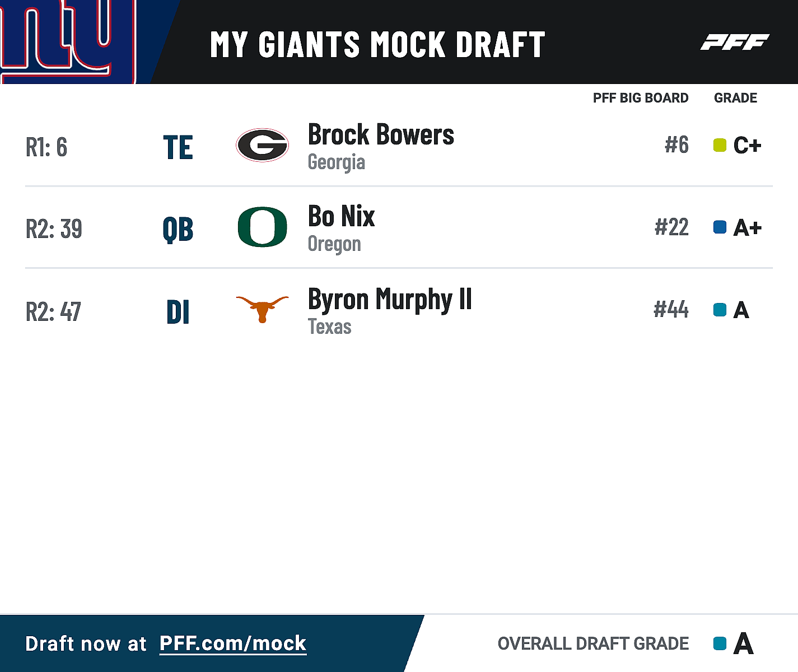Click the Georgia Bulldogs logo
Viewport: 798px width, 672px height.
click(x=262, y=145)
